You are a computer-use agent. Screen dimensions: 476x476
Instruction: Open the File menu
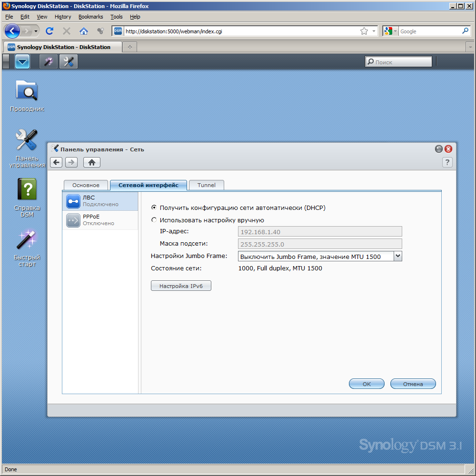(9, 17)
